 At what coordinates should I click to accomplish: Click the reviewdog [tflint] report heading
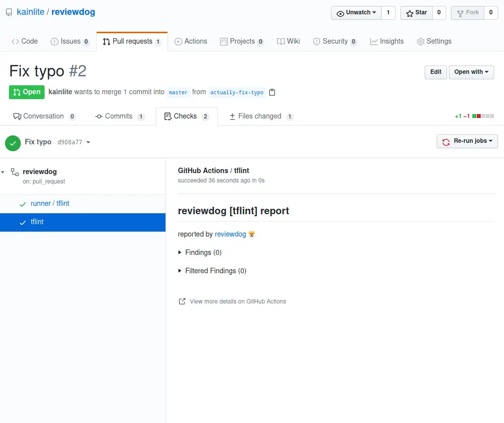click(x=233, y=211)
